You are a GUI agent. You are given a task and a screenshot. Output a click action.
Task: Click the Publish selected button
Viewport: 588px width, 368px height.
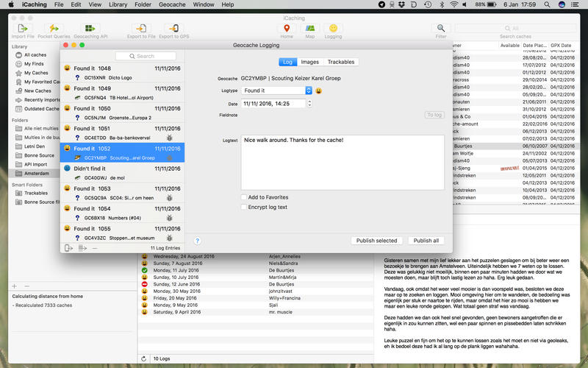pos(376,241)
